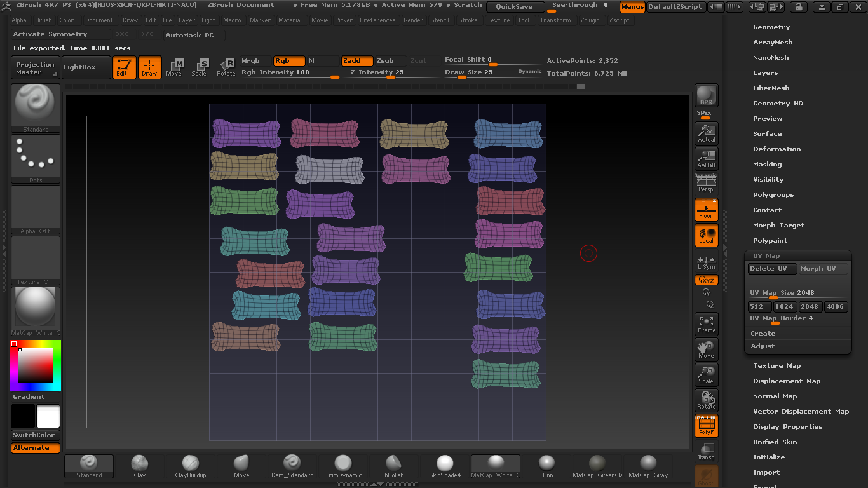Click the SwitchColor button
Screen dimensions: 868x488
pyautogui.click(x=36, y=435)
